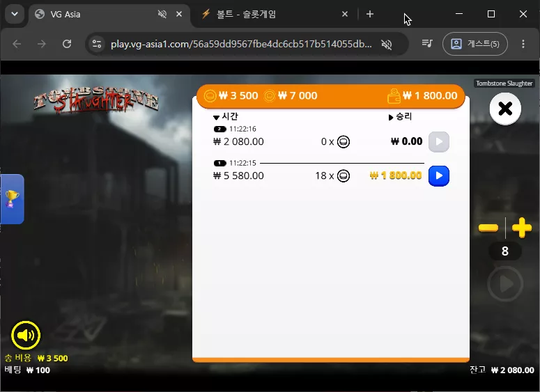Go back to the previous page

[x=17, y=44]
